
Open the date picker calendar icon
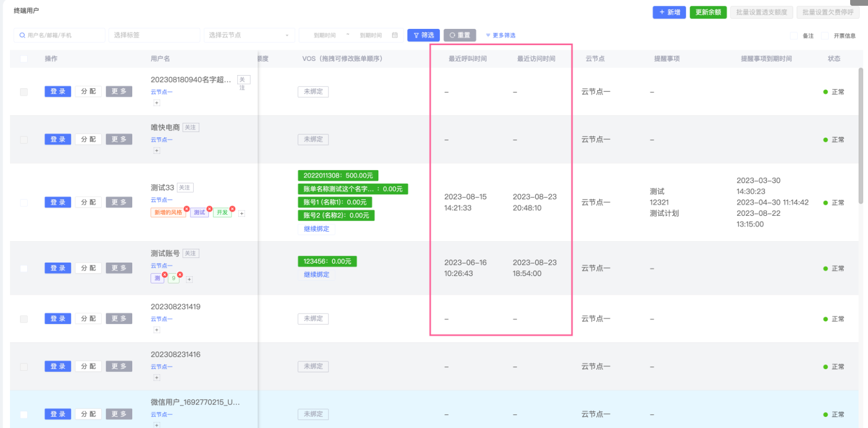[x=395, y=35]
